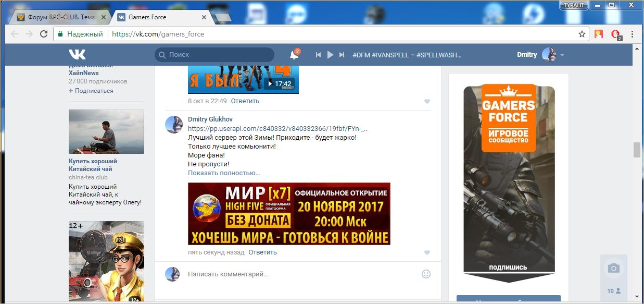The image size is (644, 304).
Task: Play the current audio track
Action: (330, 55)
